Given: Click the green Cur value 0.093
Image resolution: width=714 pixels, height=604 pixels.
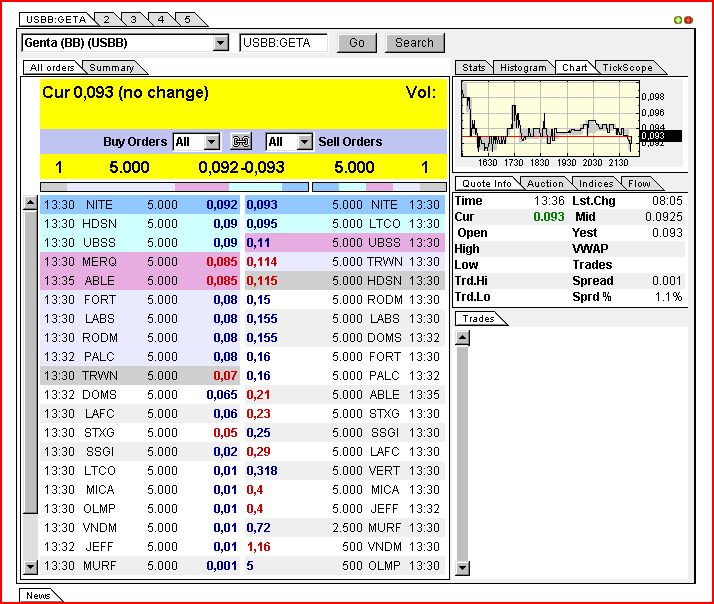Looking at the screenshot, I should click(549, 217).
